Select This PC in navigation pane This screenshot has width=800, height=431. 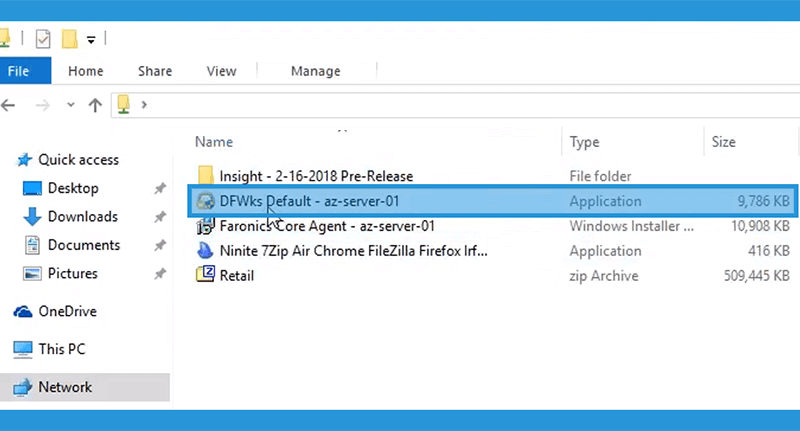[x=62, y=349]
